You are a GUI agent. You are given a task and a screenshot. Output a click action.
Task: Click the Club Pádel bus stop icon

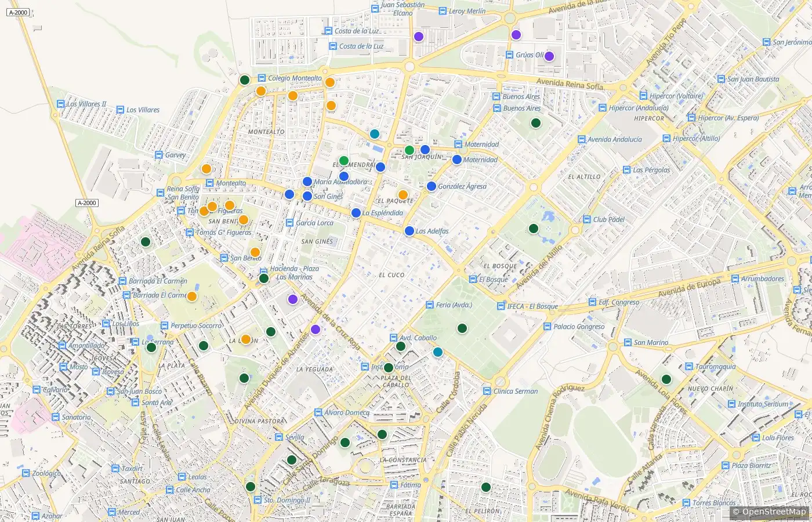586,220
